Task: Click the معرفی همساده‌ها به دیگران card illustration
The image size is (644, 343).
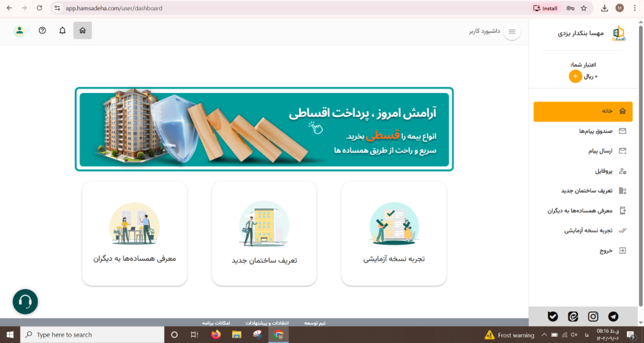Action: click(135, 224)
